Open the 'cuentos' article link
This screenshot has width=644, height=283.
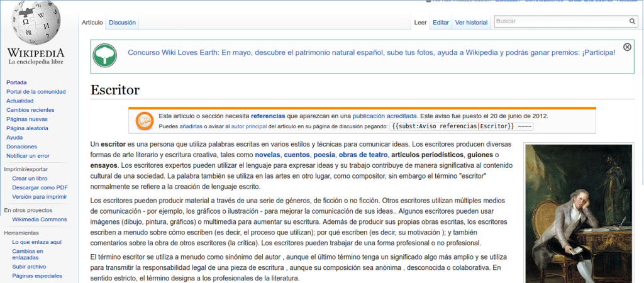click(297, 155)
